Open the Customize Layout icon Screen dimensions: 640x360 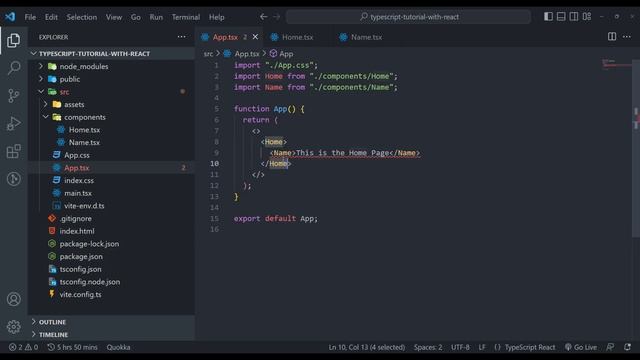pos(587,16)
